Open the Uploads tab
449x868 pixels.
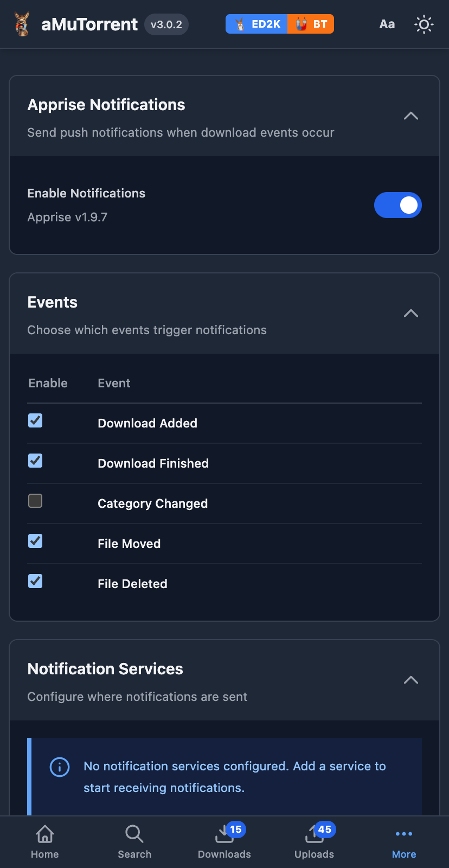pyautogui.click(x=314, y=841)
